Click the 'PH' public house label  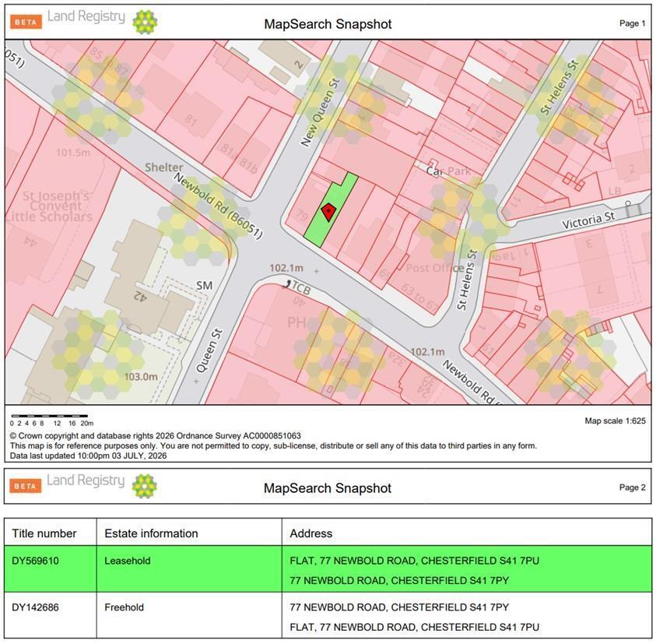click(x=296, y=322)
